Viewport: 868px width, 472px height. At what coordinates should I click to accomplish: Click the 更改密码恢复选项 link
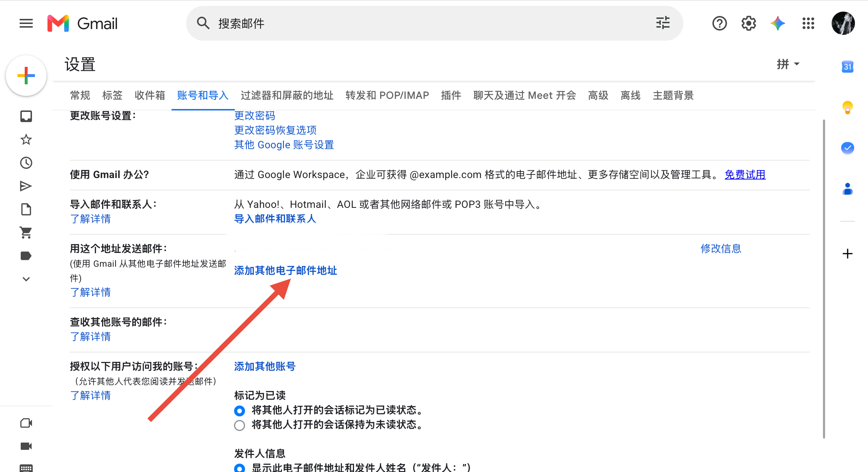275,130
